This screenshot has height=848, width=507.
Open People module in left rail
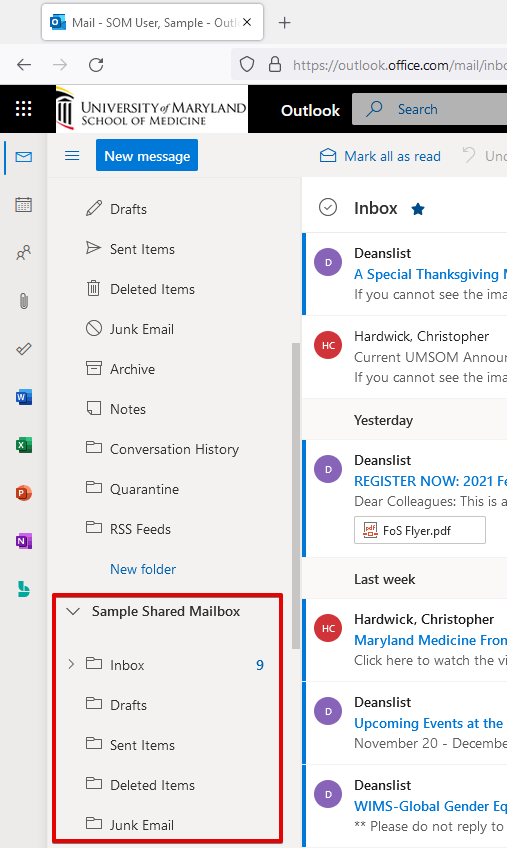(x=23, y=253)
